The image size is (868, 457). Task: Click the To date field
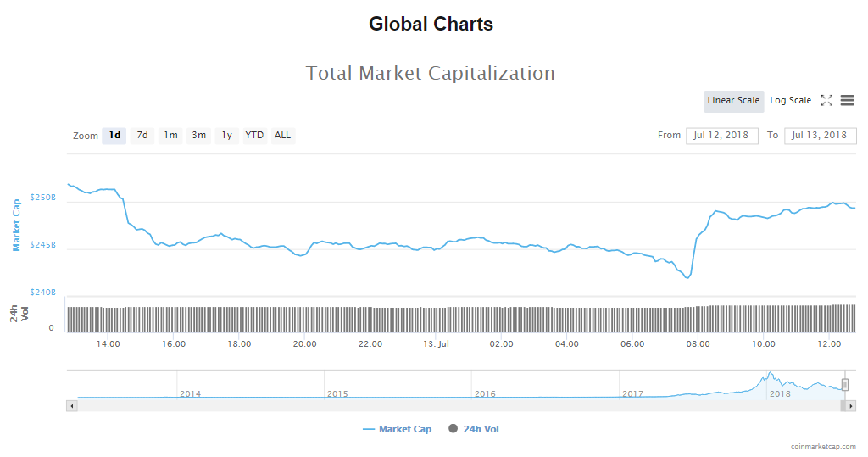pyautogui.click(x=820, y=136)
